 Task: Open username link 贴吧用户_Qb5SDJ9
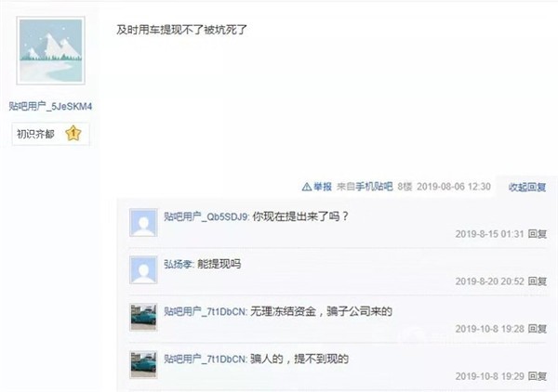tap(206, 216)
